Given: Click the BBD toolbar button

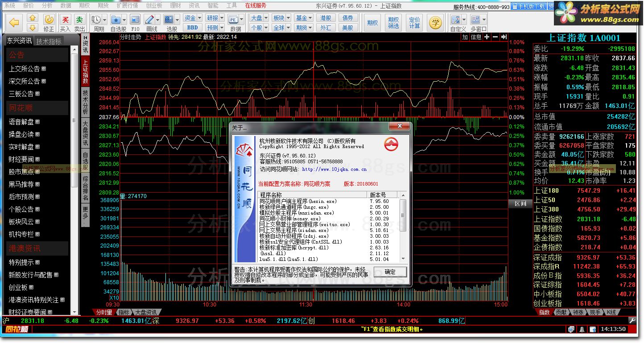Looking at the screenshot, I should (192, 27).
